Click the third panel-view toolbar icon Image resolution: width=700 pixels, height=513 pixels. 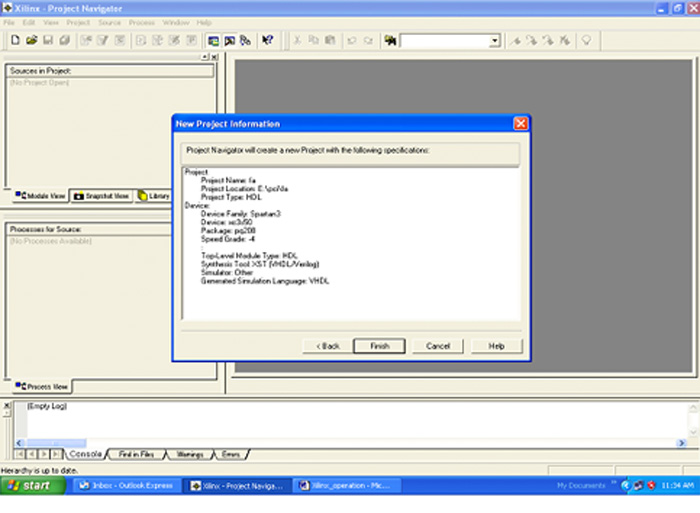(245, 41)
